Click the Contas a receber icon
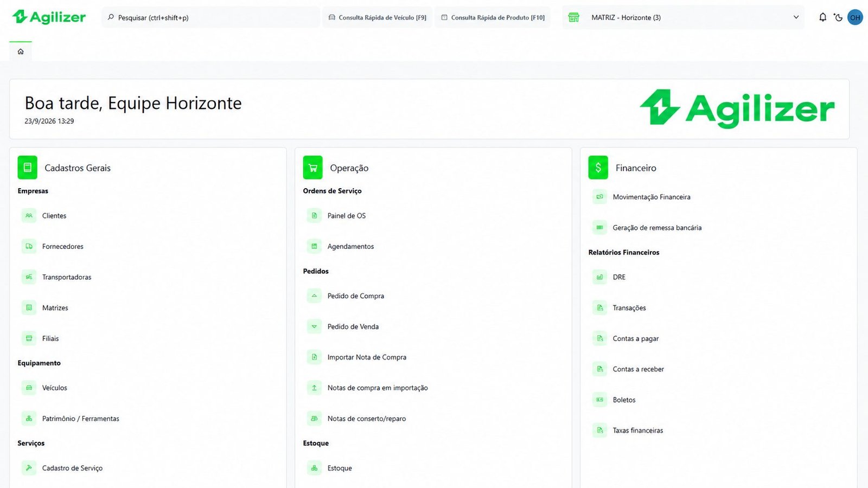 pyautogui.click(x=599, y=369)
